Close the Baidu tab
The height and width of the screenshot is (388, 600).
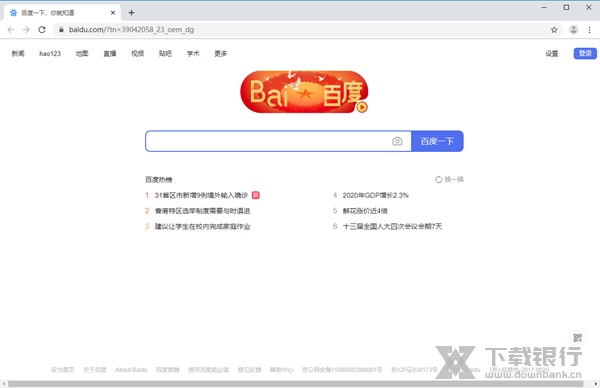tap(113, 13)
